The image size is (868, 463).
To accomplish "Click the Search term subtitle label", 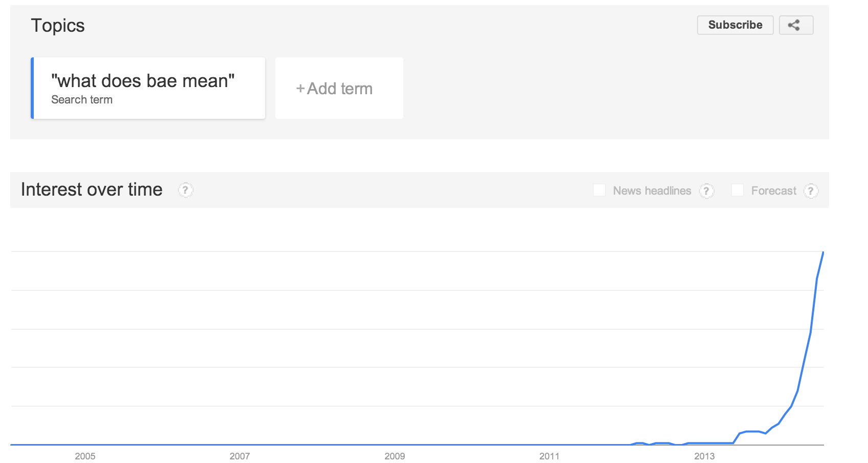I will point(82,100).
